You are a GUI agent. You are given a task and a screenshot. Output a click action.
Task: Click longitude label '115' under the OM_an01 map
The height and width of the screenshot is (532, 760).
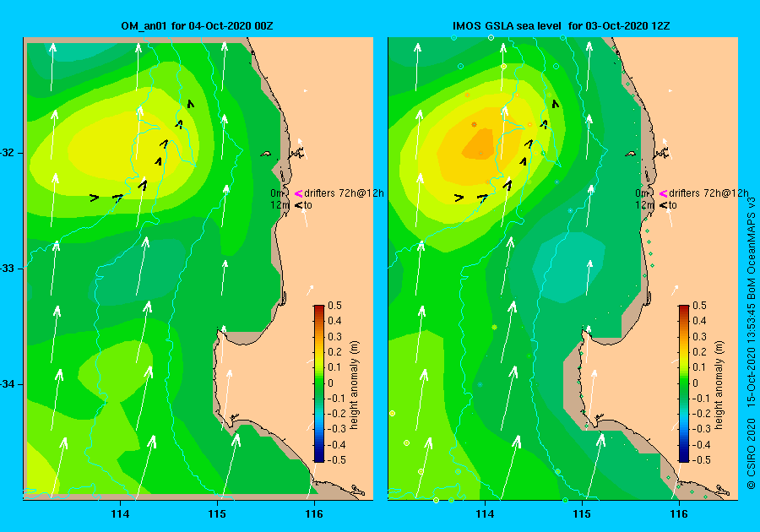(x=217, y=514)
